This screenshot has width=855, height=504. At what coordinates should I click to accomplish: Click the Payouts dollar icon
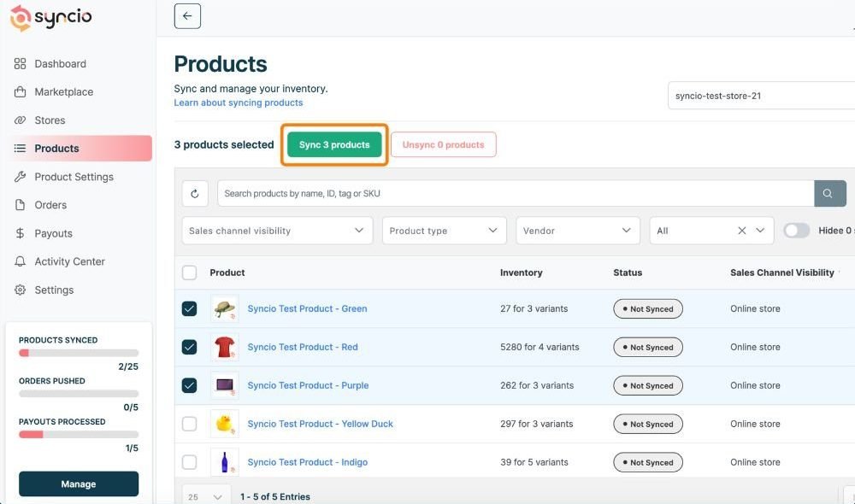coord(21,233)
